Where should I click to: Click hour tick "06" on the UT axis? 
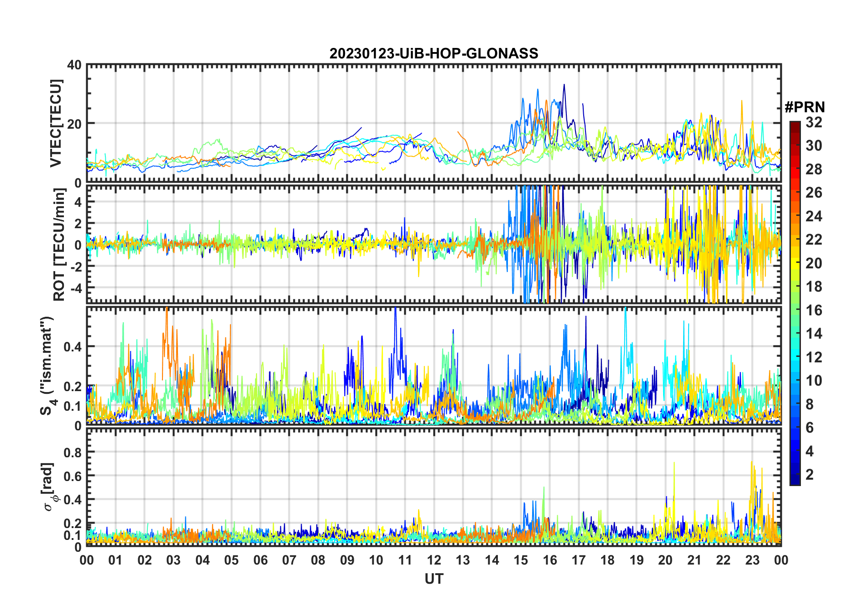click(x=260, y=560)
